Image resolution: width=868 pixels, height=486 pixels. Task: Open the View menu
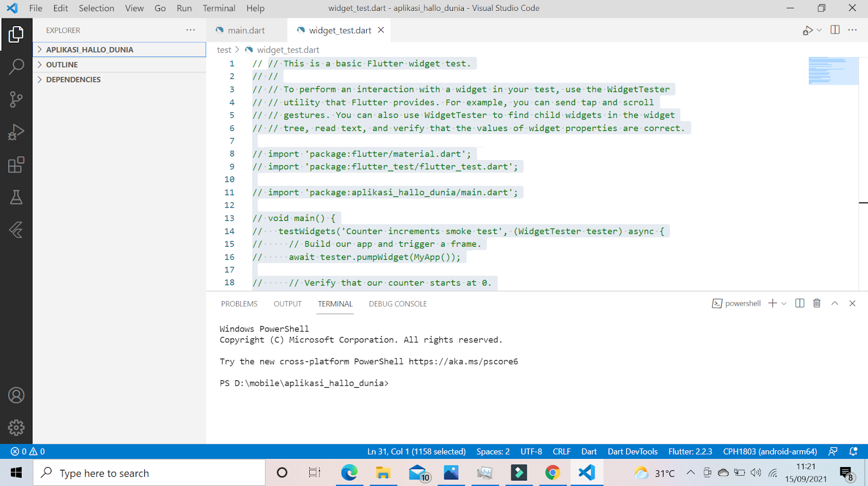pos(135,8)
